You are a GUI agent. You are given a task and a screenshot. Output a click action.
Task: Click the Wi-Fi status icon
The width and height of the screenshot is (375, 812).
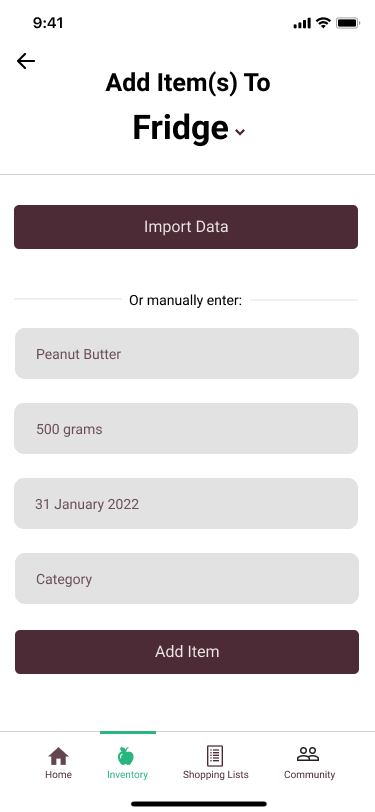[x=324, y=23]
